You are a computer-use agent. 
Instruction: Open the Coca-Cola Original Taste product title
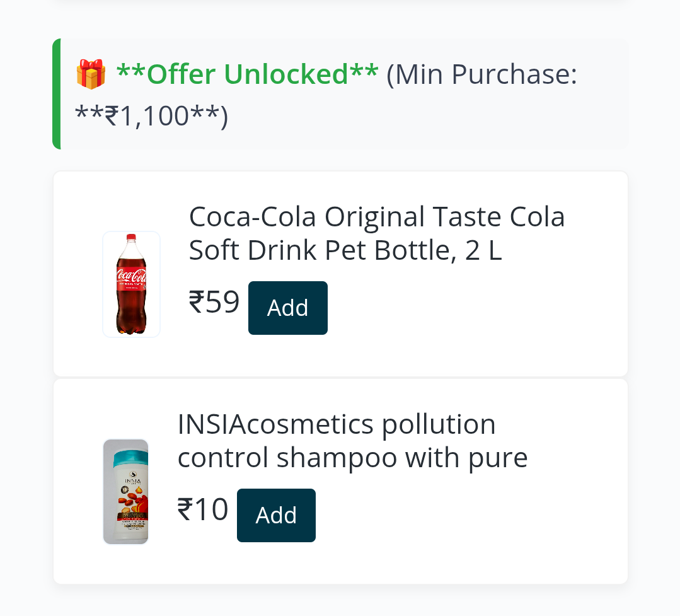pyautogui.click(x=377, y=218)
